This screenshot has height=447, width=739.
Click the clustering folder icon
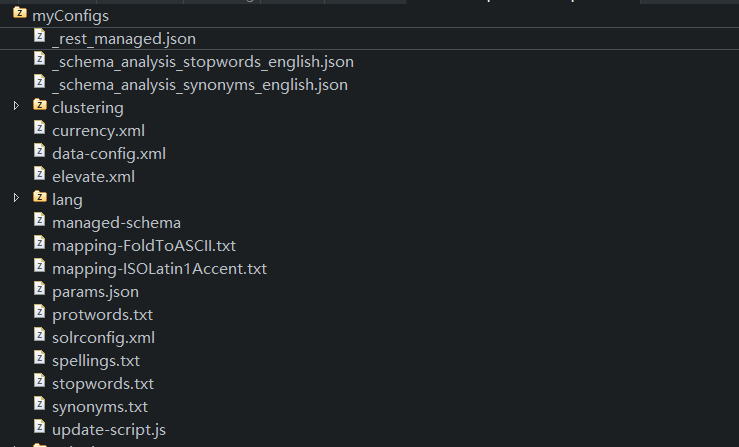tap(40, 104)
